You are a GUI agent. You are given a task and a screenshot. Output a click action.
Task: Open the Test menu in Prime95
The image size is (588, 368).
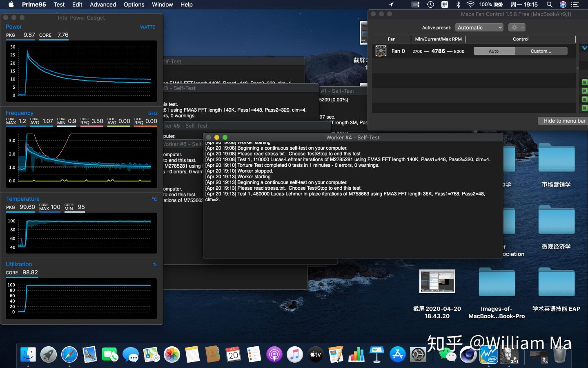point(59,4)
